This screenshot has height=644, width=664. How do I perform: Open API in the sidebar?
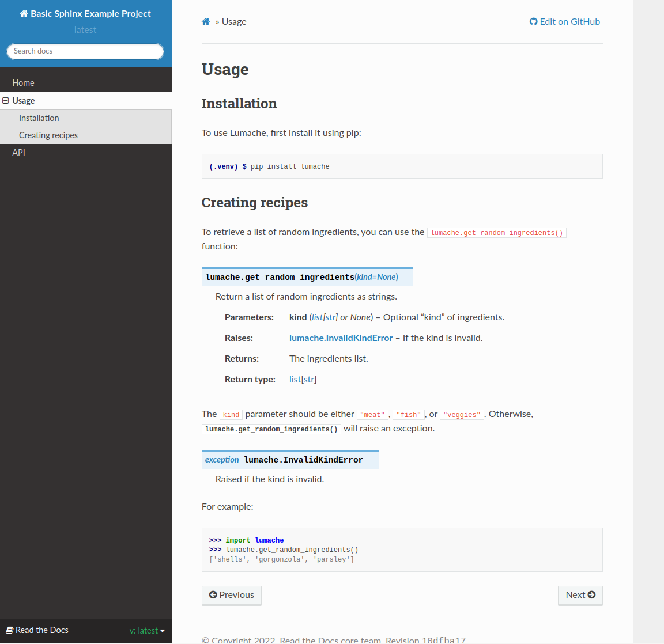tap(85, 153)
